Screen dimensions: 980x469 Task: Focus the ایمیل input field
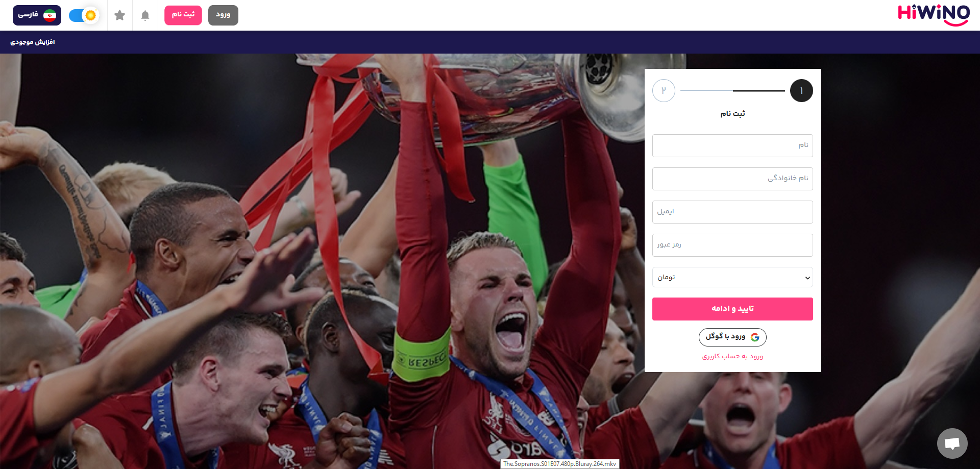point(732,212)
